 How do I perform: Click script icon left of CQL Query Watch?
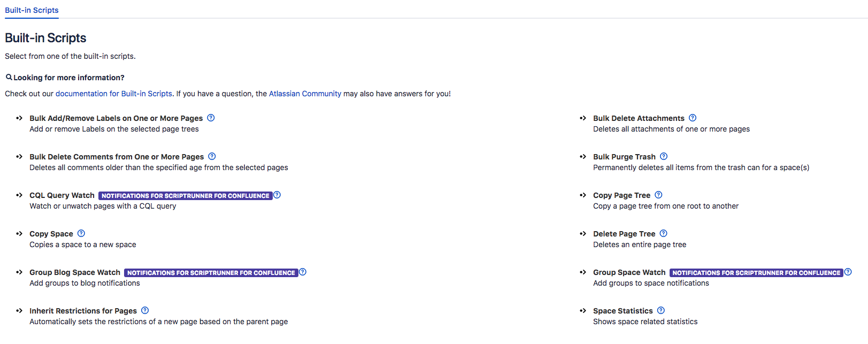coord(19,195)
